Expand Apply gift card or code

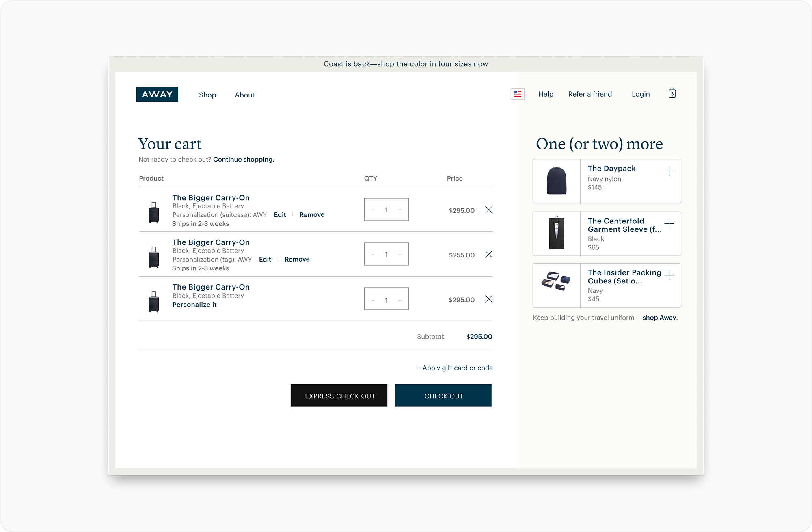coord(455,368)
